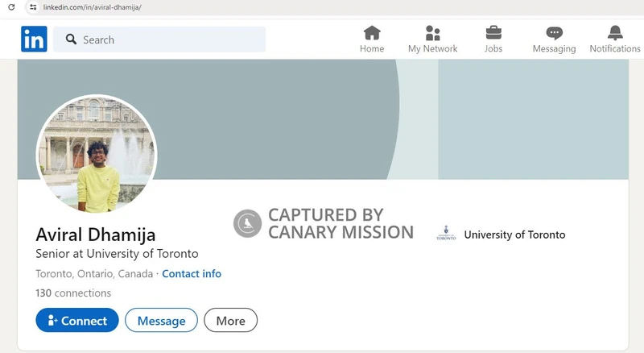Open the Home tab
This screenshot has height=353, width=644.
(372, 39)
